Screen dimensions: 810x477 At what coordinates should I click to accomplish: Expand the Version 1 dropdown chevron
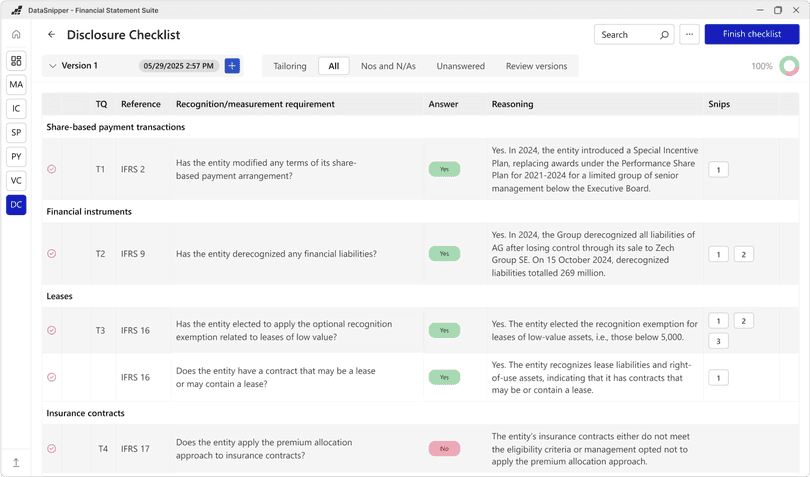tap(53, 66)
